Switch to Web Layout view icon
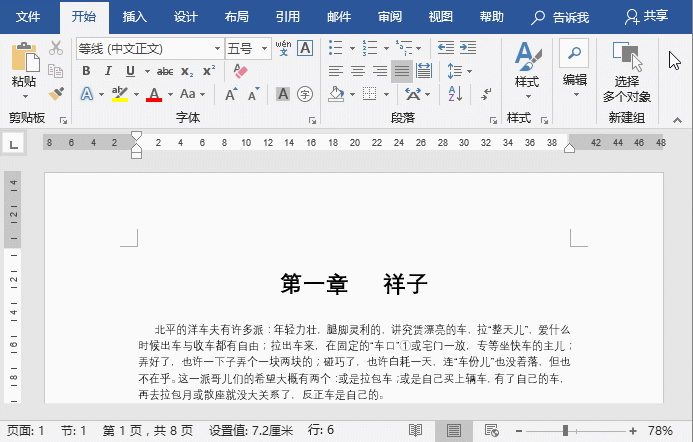This screenshot has width=693, height=442. [x=491, y=430]
